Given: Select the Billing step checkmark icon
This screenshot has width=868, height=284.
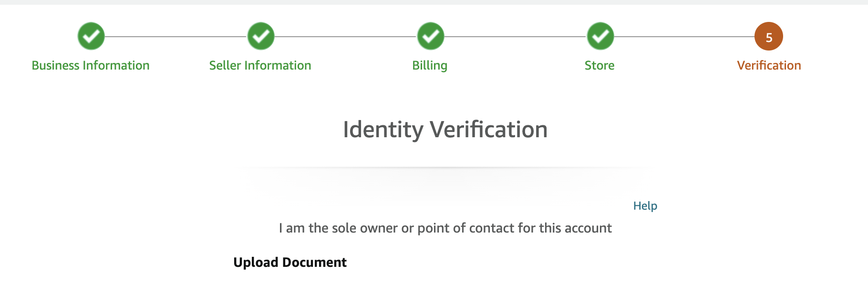Looking at the screenshot, I should 431,36.
